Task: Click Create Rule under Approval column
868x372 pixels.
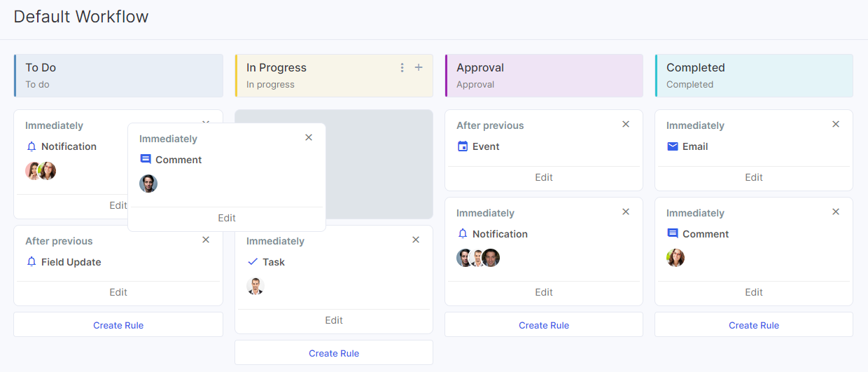Action: [544, 325]
